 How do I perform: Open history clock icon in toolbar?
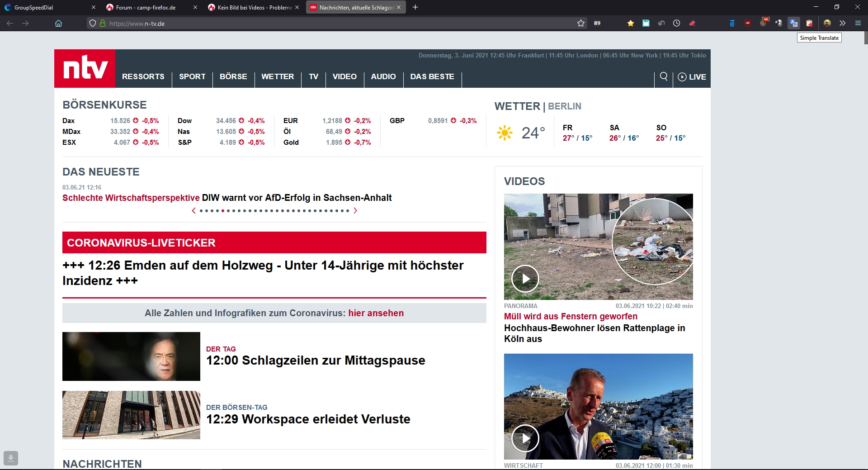point(677,23)
